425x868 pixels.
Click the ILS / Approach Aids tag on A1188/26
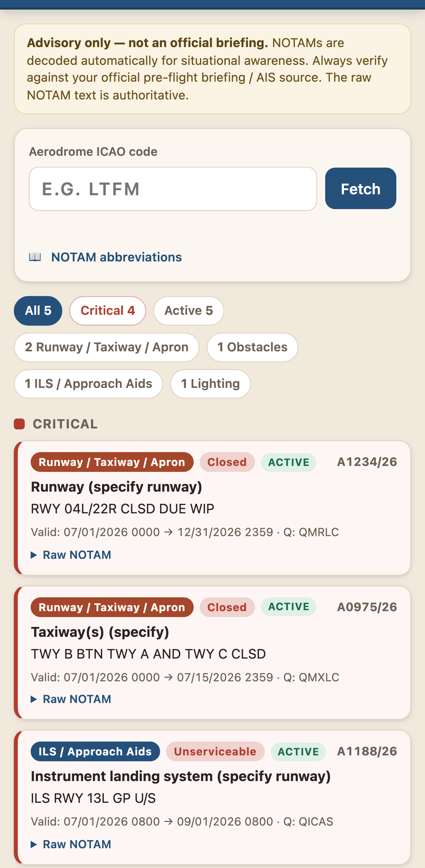click(x=95, y=751)
